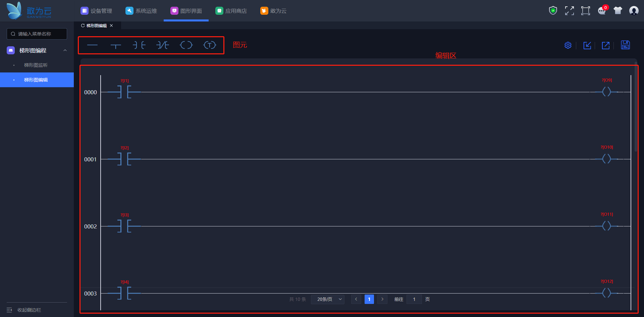Open the 20条/页 page size dropdown
Viewport: 644px width, 317px height.
[x=328, y=299]
